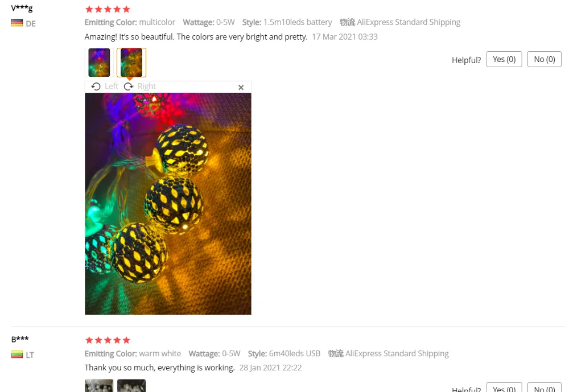Click the Lithuanian flag icon next to LT
569x392 pixels.
(x=17, y=354)
